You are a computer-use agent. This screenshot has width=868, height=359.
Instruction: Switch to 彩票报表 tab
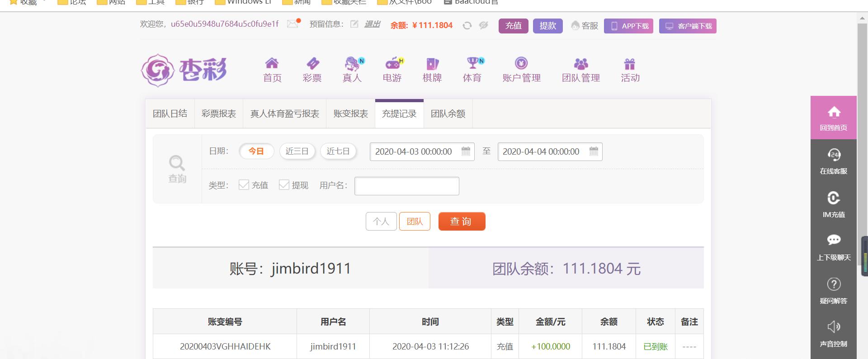(x=219, y=113)
